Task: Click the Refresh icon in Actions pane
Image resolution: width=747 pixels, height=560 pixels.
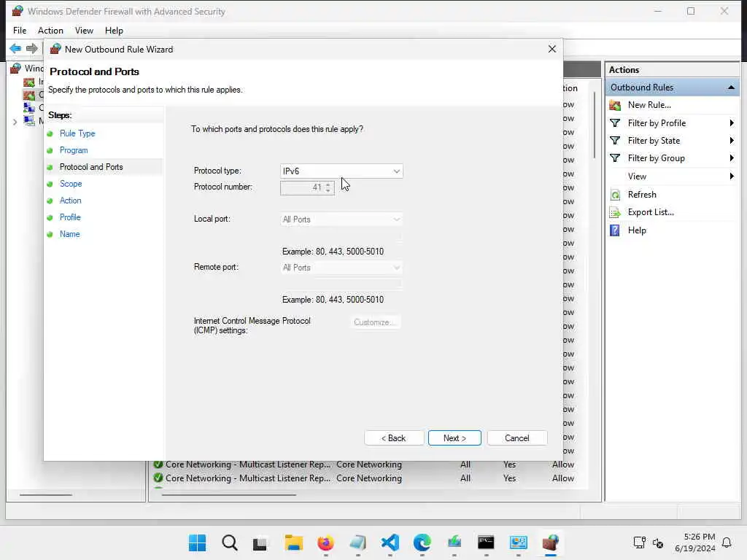Action: tap(615, 195)
